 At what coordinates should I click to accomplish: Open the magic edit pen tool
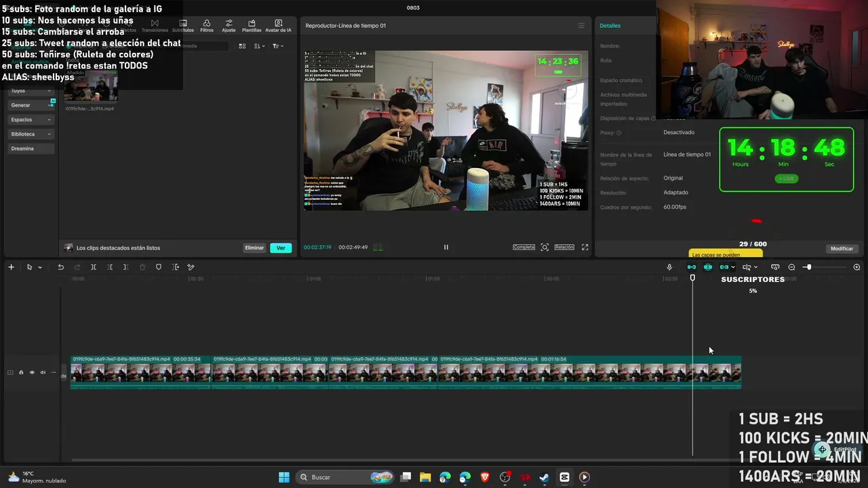(x=191, y=267)
